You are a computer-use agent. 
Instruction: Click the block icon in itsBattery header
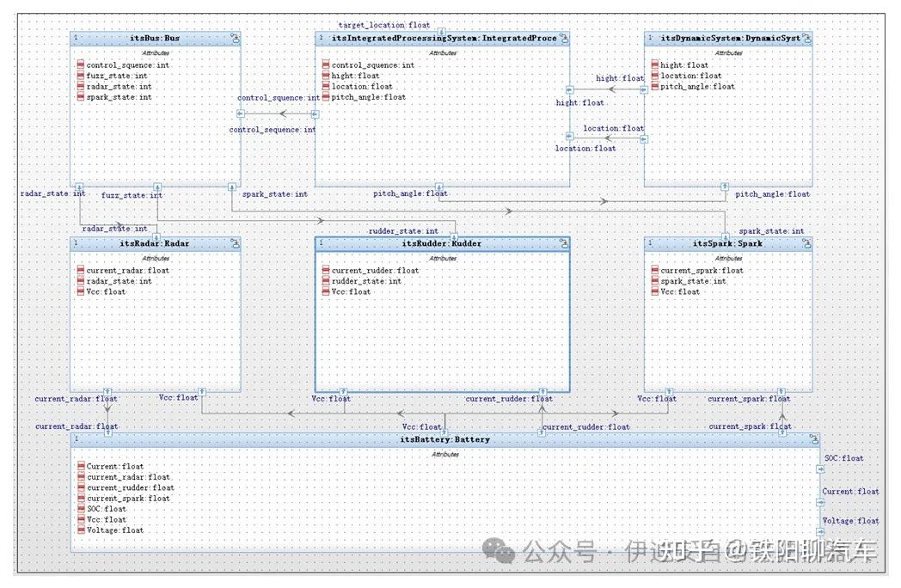(x=813, y=439)
